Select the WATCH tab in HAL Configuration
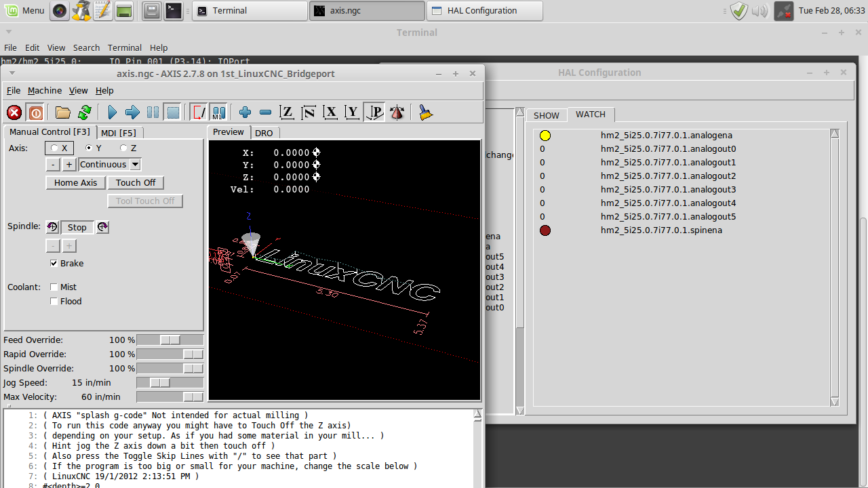 pyautogui.click(x=591, y=115)
